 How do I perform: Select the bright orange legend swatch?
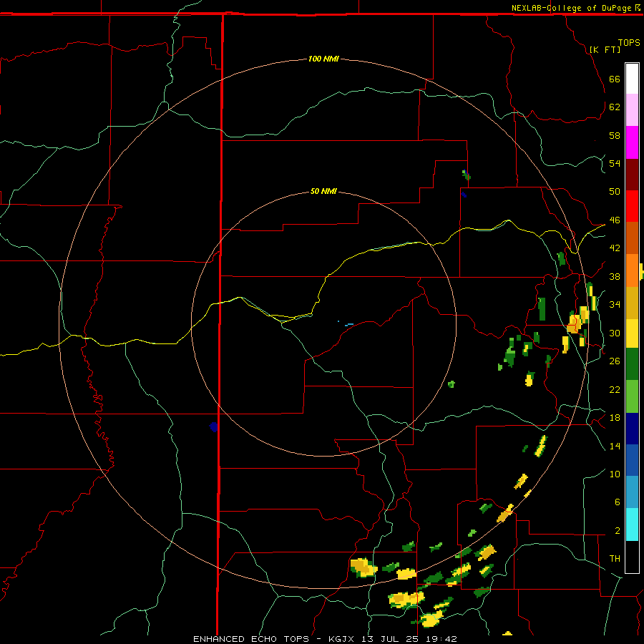632,270
